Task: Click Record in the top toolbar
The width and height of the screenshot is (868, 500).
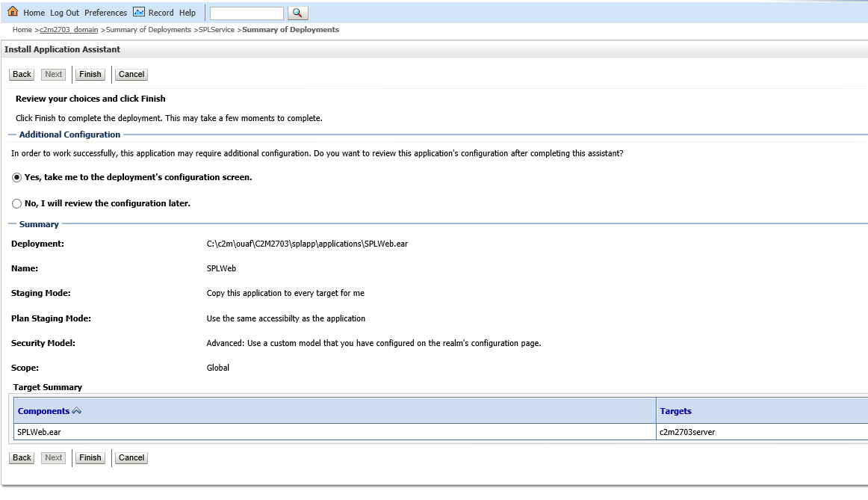Action: 161,13
